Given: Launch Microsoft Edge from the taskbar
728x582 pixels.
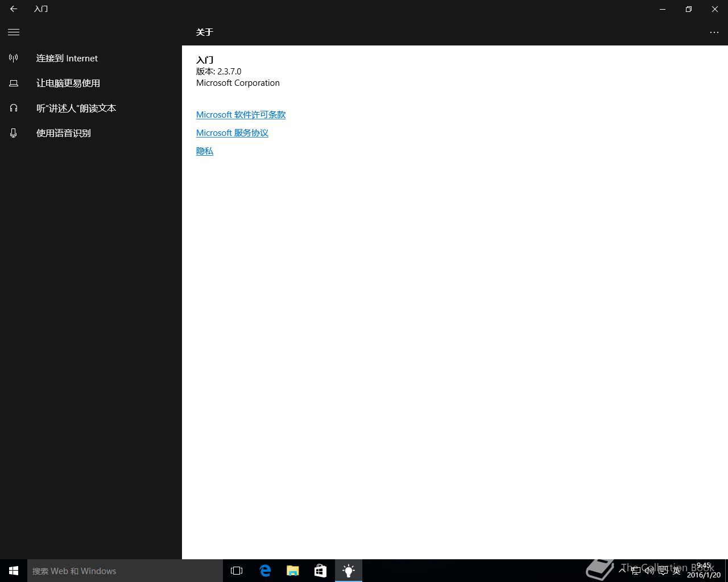Looking at the screenshot, I should pos(265,571).
